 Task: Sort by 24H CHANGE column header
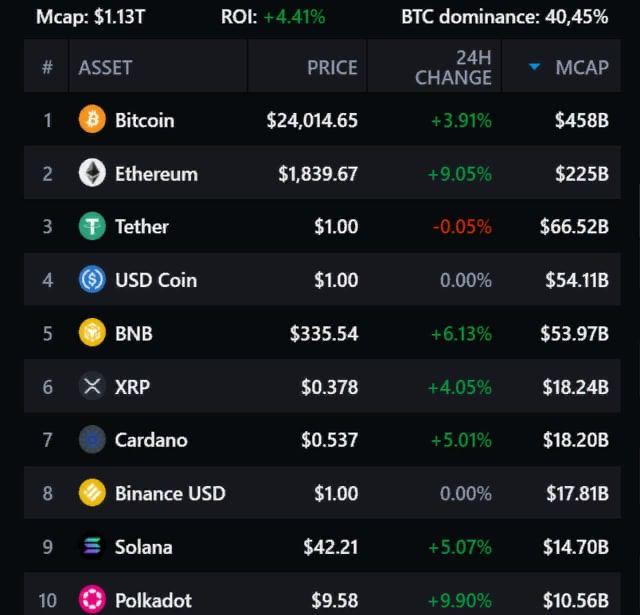(454, 67)
